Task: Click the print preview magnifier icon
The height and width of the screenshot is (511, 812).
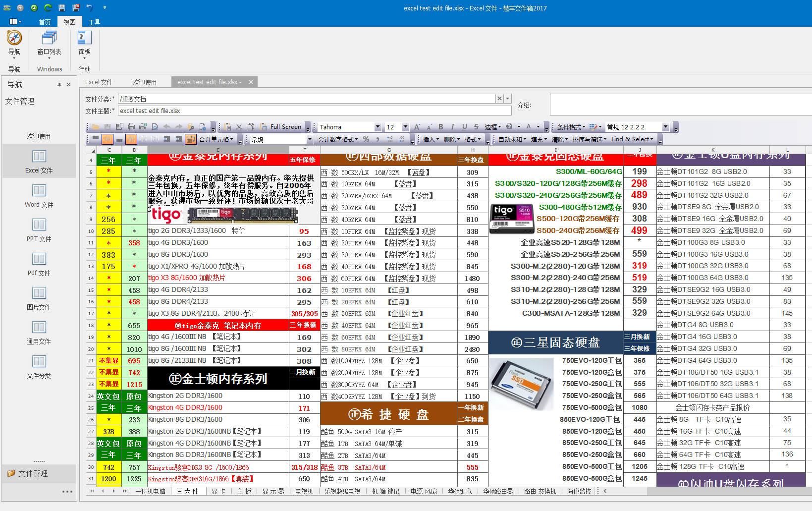Action: click(x=155, y=127)
